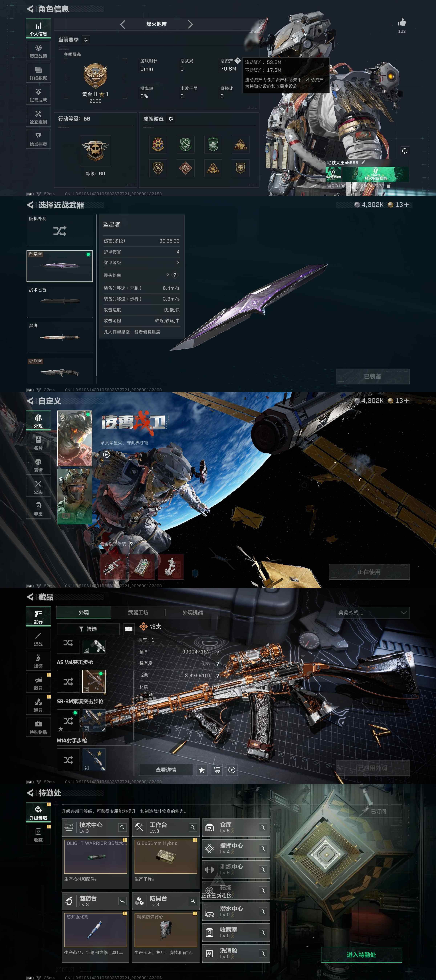Select the 处刑者 knife
Viewport: 436px width, 980px height.
(x=60, y=371)
